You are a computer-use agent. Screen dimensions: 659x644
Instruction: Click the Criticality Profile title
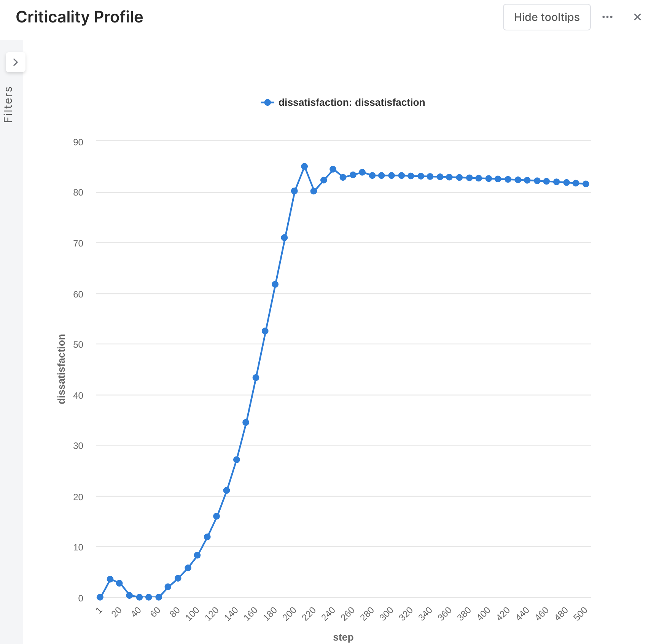pos(80,17)
